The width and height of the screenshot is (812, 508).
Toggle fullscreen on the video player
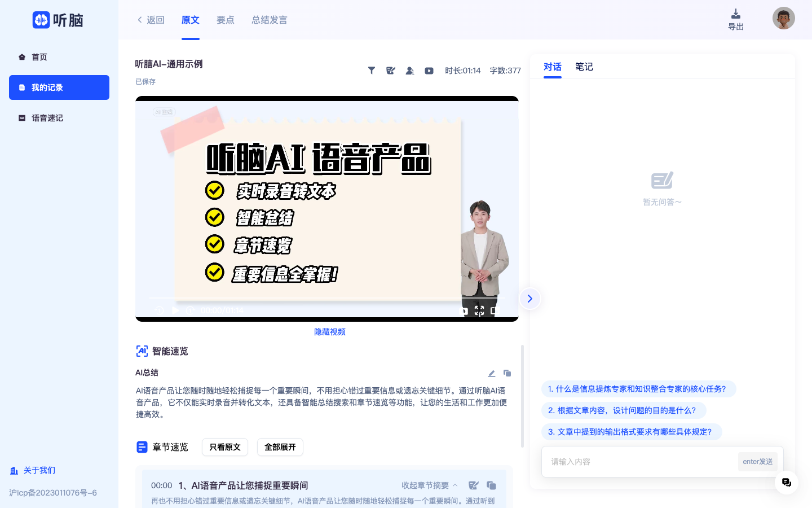point(480,310)
